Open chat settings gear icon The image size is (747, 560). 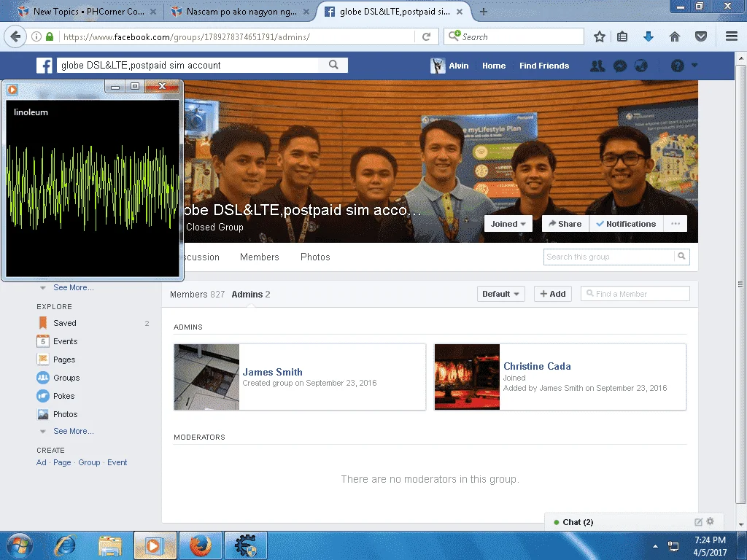pos(711,521)
